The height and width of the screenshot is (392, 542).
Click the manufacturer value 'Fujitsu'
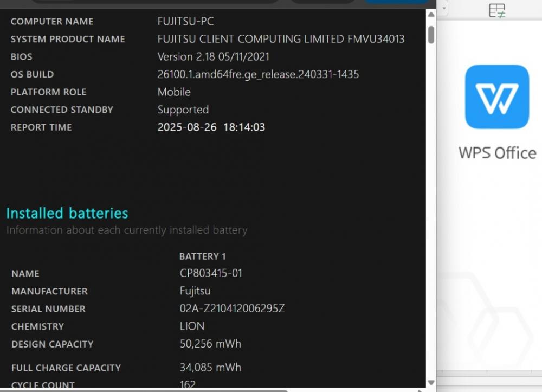pyautogui.click(x=195, y=291)
